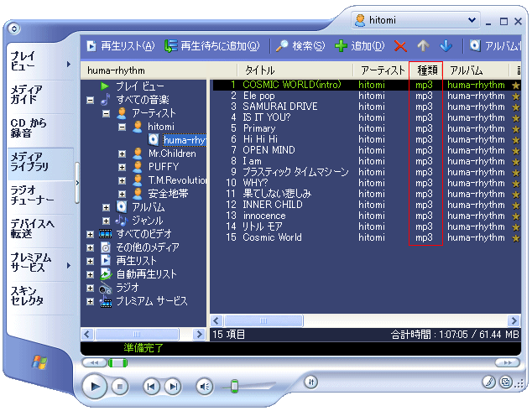Click arrow beside プレイビュー tab

pos(69,64)
